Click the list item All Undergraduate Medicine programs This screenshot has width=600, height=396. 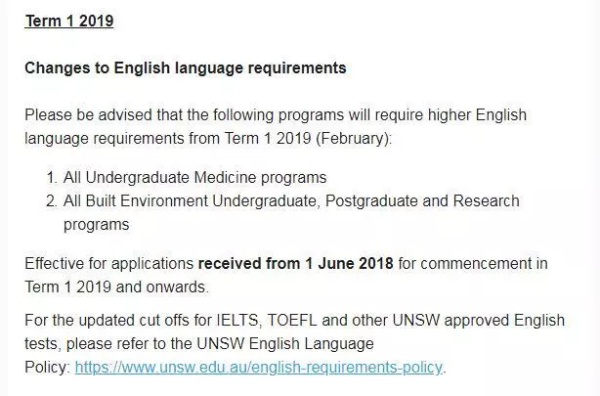coord(195,178)
